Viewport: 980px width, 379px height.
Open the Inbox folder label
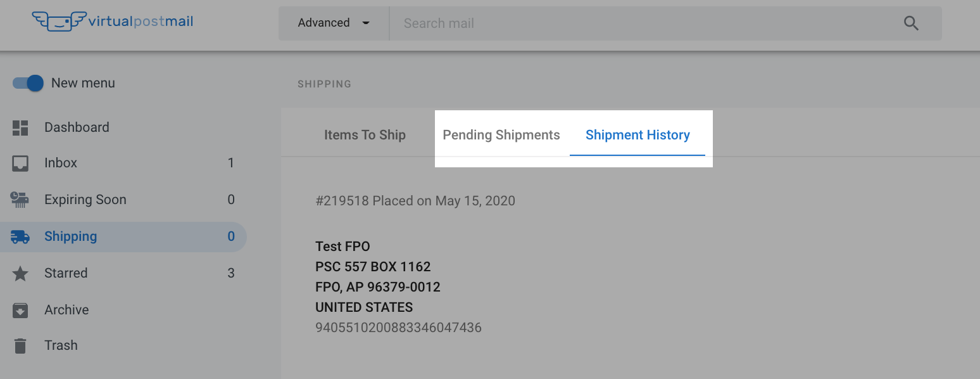61,163
